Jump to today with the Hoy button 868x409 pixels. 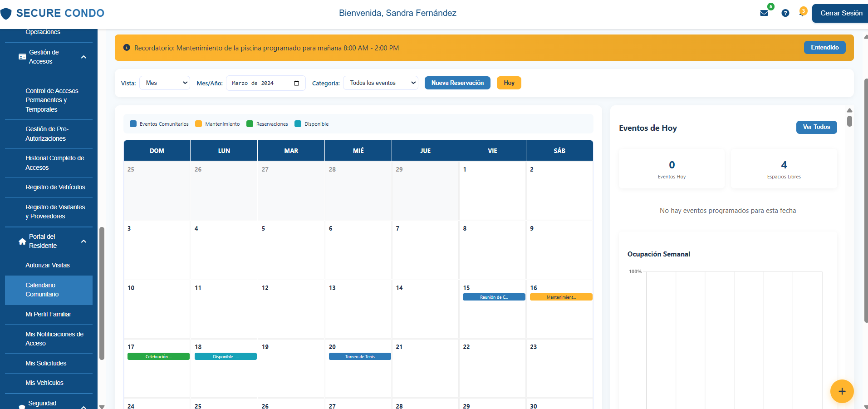click(x=509, y=83)
